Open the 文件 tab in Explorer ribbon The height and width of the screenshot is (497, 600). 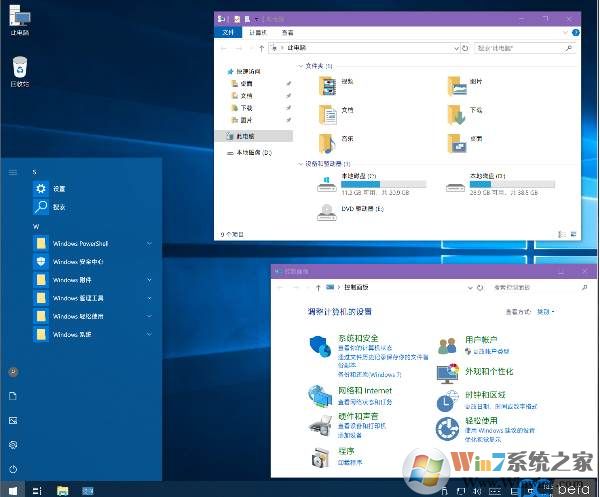tap(228, 33)
